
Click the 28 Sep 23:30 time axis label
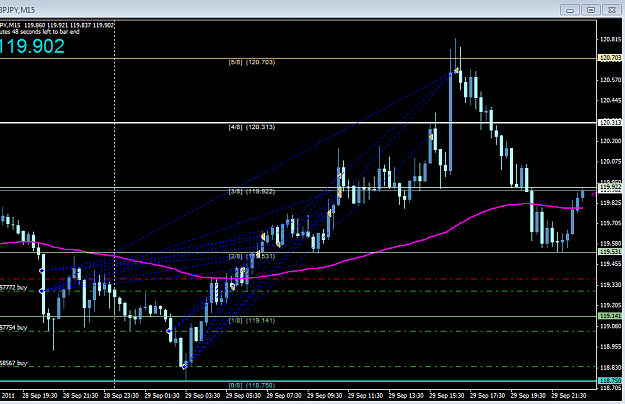click(121, 396)
